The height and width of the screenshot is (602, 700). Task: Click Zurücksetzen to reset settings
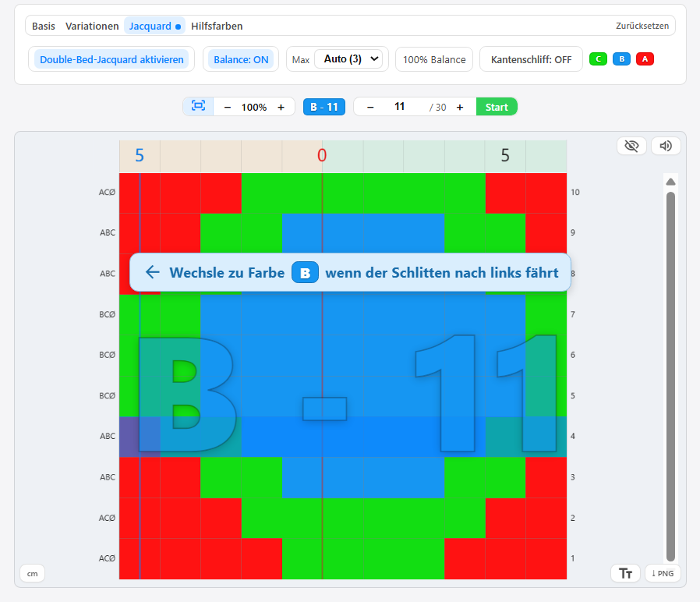(x=642, y=26)
